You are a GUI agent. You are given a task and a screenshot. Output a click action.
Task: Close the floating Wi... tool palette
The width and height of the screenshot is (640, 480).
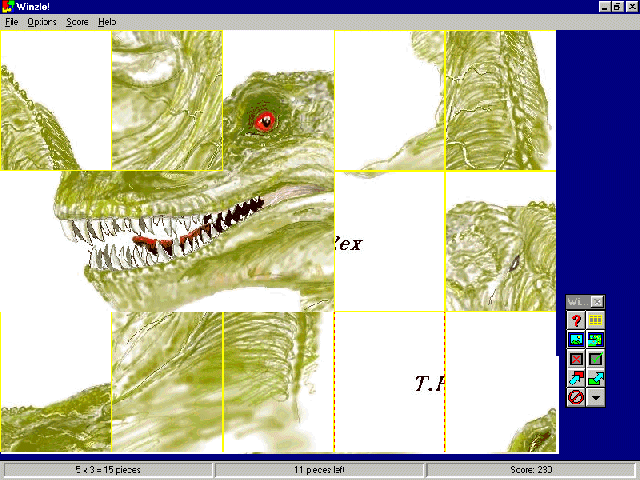point(597,302)
